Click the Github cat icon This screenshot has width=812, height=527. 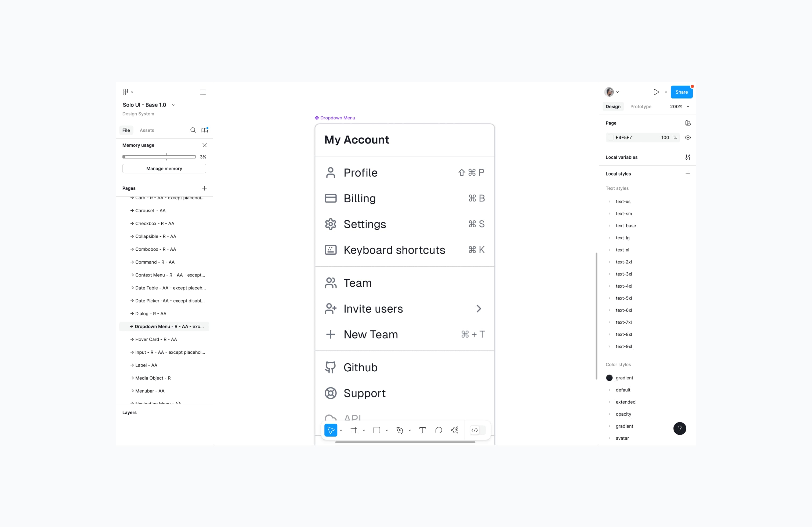pos(330,367)
